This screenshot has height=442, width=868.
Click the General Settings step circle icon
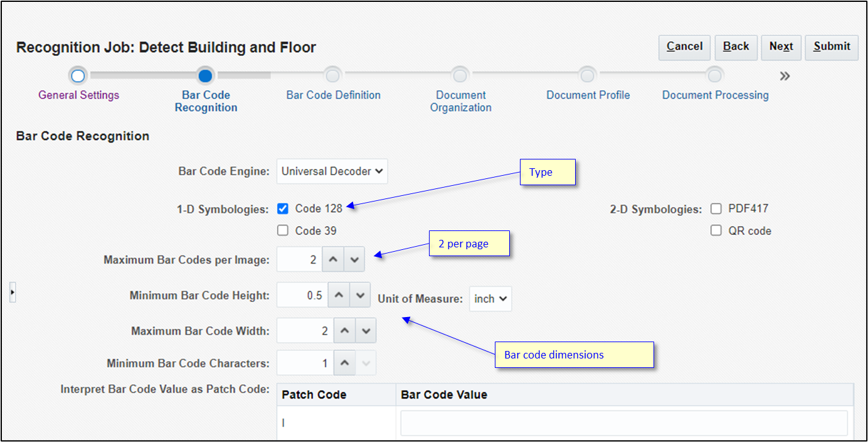[78, 75]
